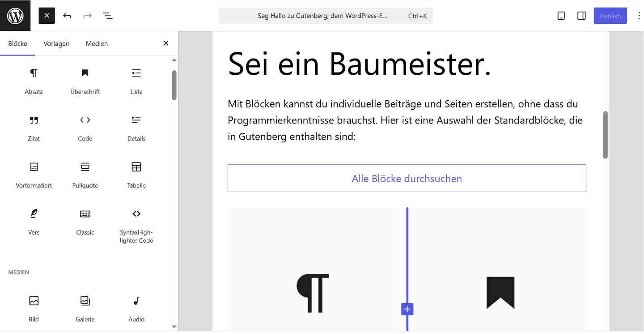Insert the Zitat quote block
644x334 pixels.
pos(34,128)
